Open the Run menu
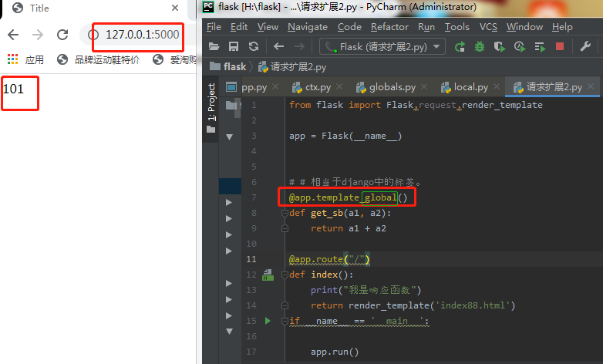603x364 pixels. [426, 27]
